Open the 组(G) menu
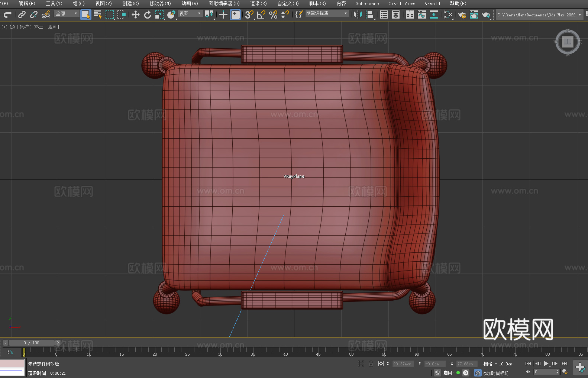The width and height of the screenshot is (588, 378). [79, 3]
